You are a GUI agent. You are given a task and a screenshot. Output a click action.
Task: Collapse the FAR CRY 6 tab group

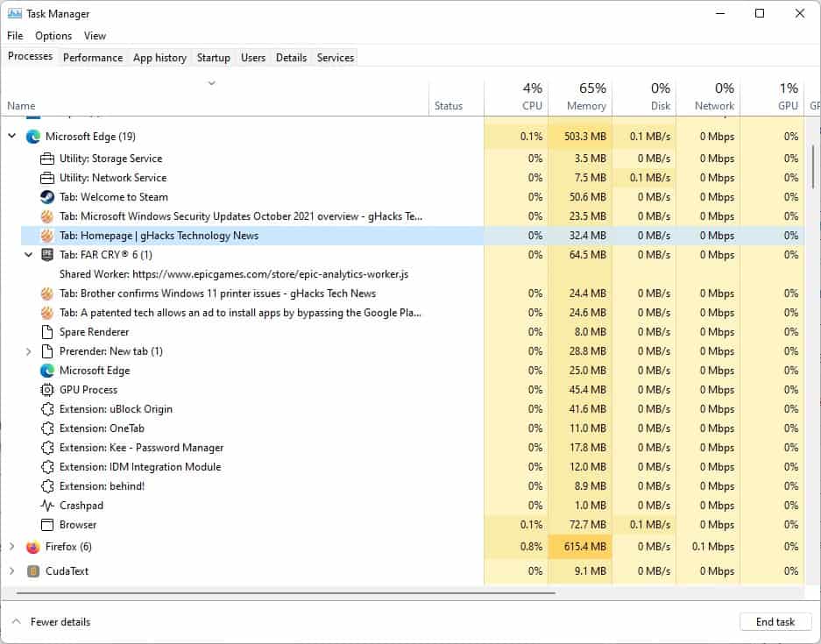tap(29, 255)
